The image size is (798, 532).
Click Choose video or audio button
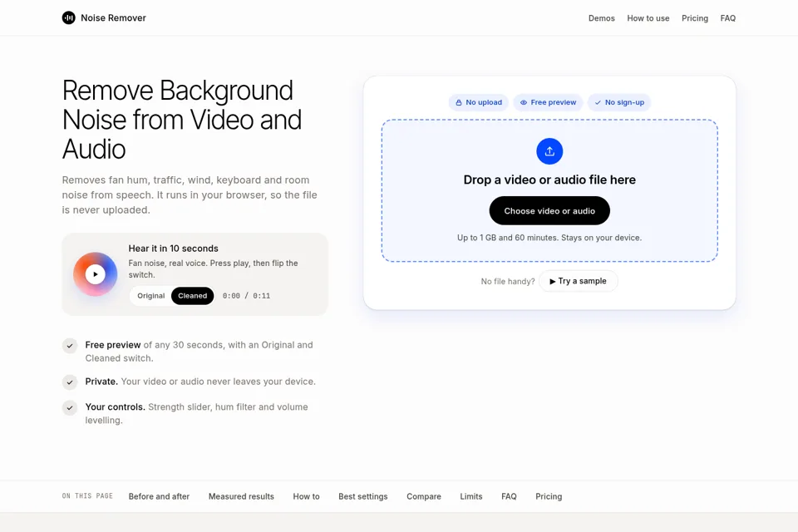[549, 211]
